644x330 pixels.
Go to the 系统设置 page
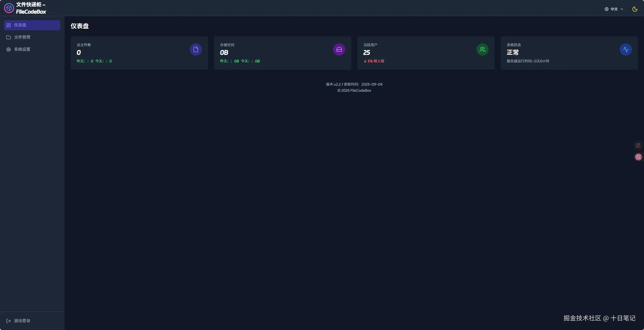pos(22,49)
